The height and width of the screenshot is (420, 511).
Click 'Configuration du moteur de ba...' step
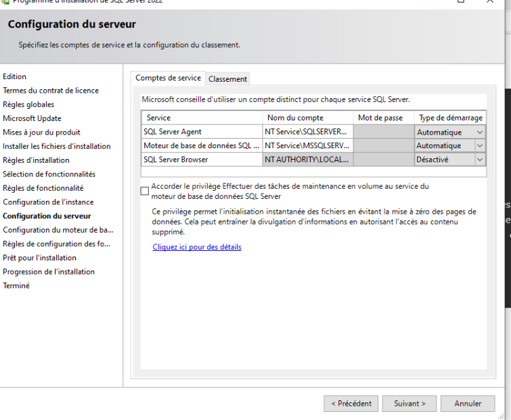click(x=58, y=230)
